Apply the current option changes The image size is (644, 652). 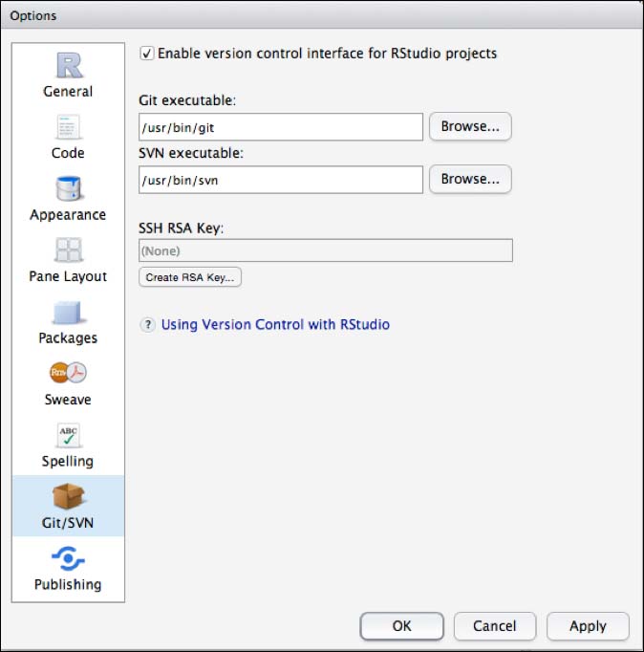click(x=588, y=626)
